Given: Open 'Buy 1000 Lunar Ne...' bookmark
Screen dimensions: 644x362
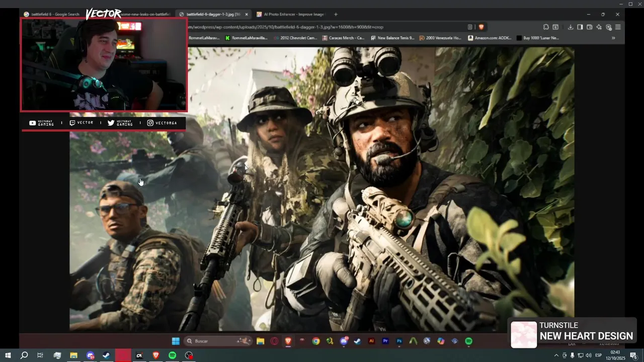Looking at the screenshot, I should [x=537, y=38].
